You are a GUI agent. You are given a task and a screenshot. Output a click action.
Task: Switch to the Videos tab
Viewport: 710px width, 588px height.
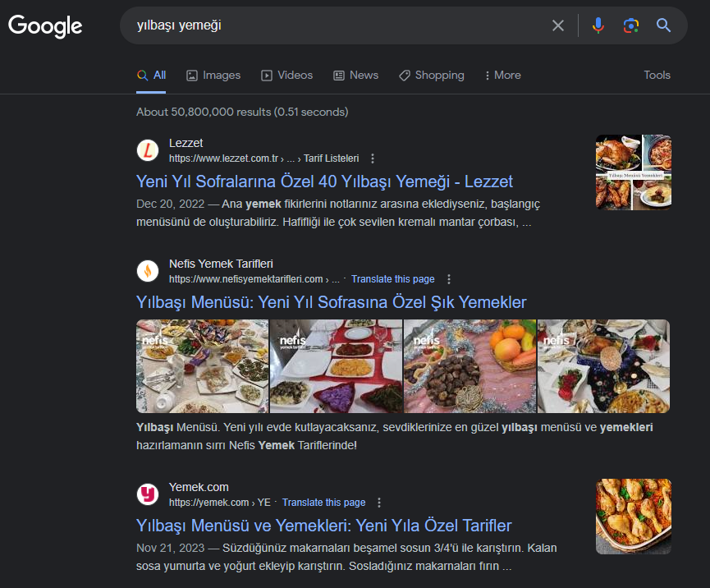coord(286,76)
